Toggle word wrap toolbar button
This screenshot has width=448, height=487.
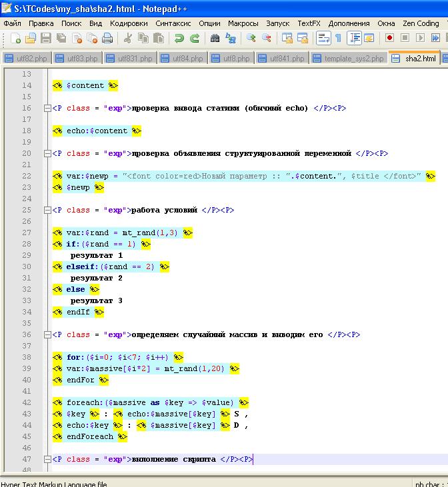pos(323,38)
